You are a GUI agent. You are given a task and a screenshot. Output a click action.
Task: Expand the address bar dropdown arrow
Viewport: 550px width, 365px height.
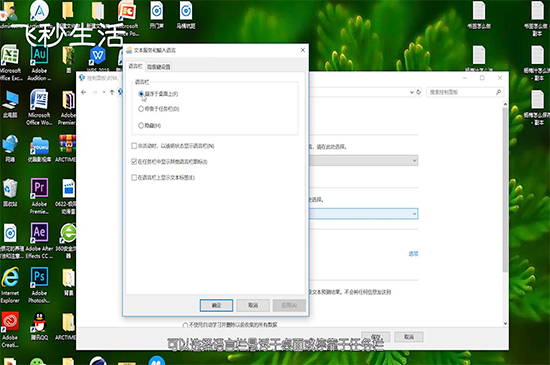pos(412,92)
